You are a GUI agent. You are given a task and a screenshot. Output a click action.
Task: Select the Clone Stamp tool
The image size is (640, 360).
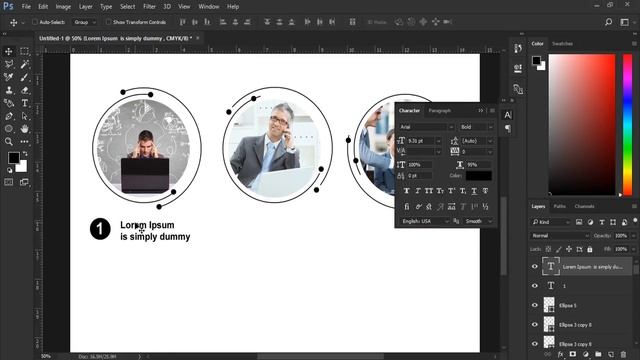pyautogui.click(x=9, y=90)
